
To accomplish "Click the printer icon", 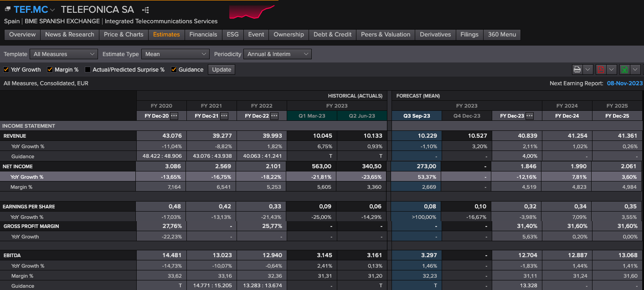I will point(577,69).
